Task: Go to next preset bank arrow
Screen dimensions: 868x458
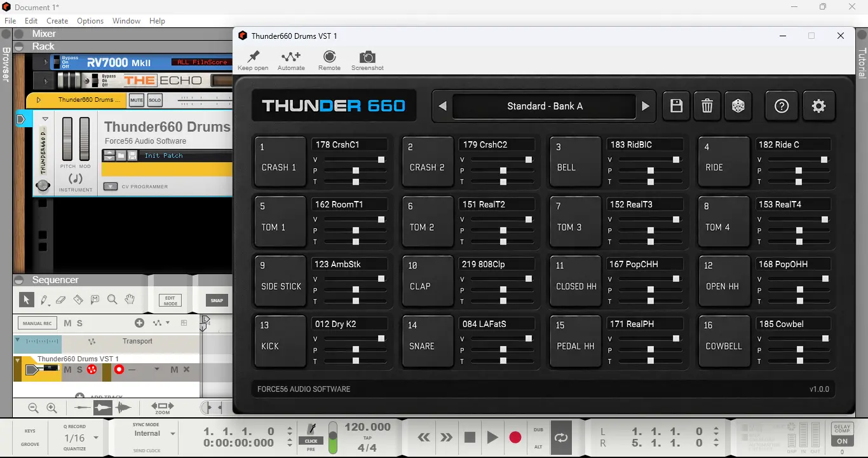Action: (x=646, y=106)
